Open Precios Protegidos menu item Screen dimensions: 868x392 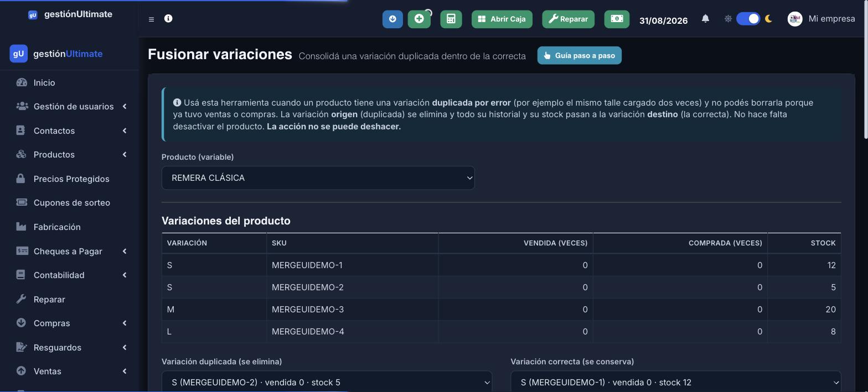click(x=71, y=179)
